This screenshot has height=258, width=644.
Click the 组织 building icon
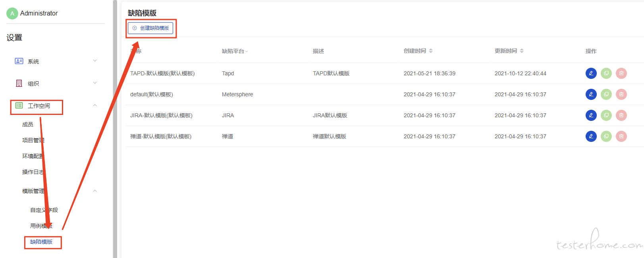tap(19, 83)
